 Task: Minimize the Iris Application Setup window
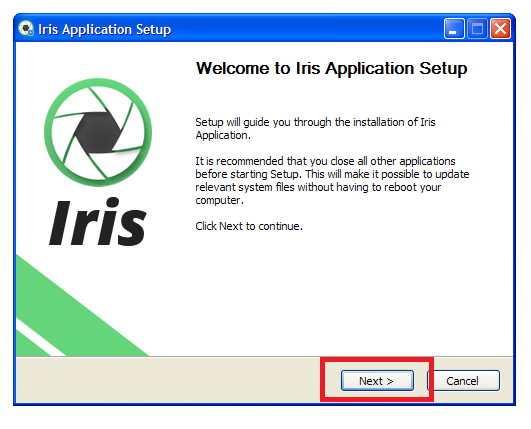454,28
